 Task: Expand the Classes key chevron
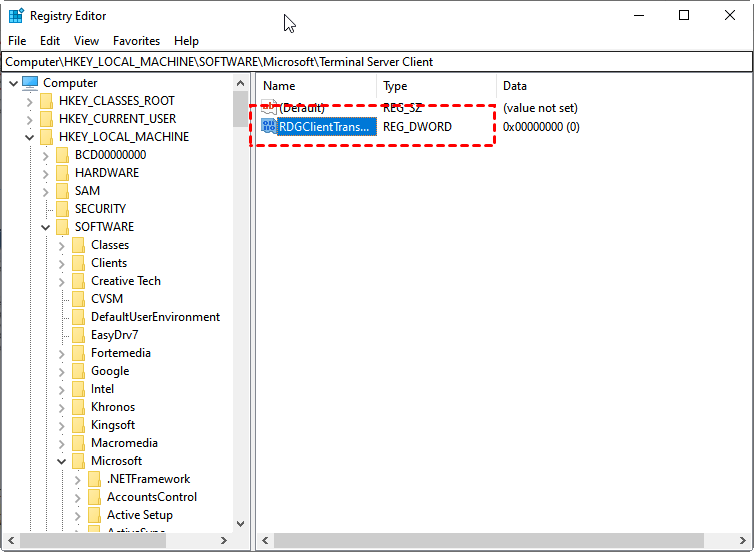tap(62, 245)
